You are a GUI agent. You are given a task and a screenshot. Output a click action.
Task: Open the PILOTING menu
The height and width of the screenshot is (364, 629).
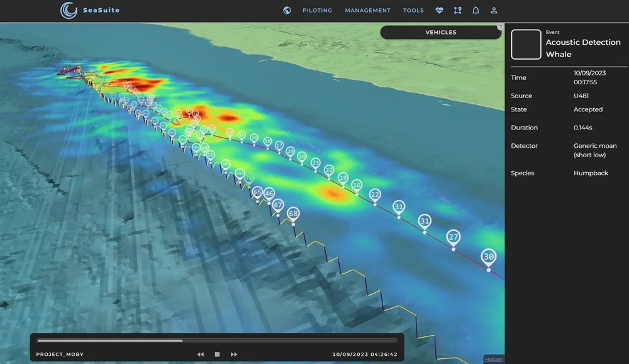click(317, 11)
